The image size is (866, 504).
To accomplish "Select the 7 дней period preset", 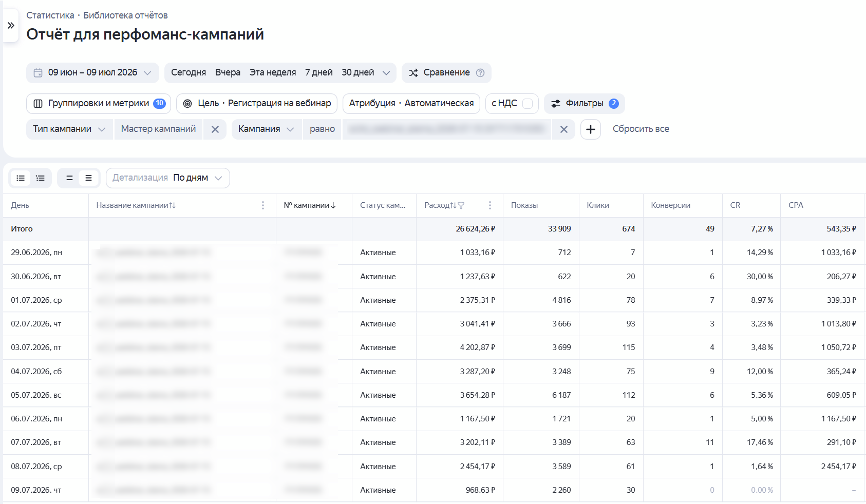I will point(319,72).
